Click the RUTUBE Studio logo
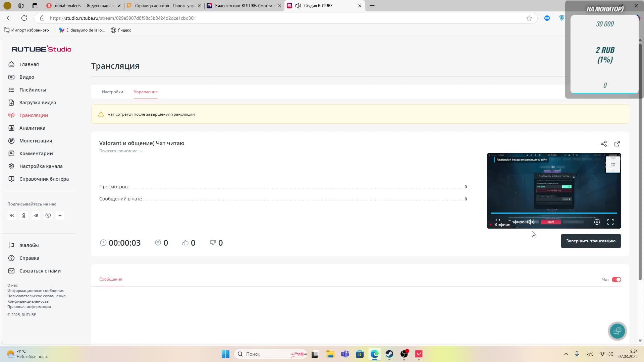The image size is (644, 362). (x=42, y=49)
